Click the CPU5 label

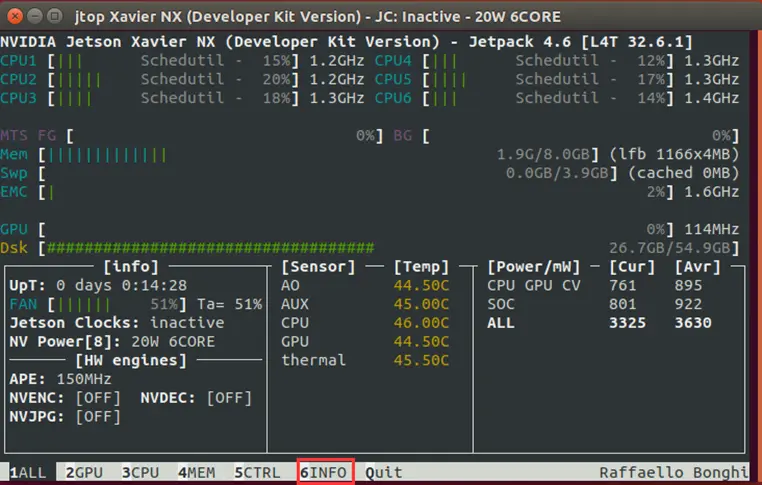click(393, 79)
